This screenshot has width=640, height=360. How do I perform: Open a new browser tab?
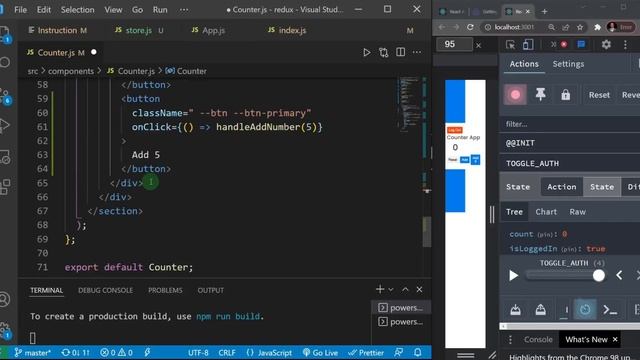(544, 11)
